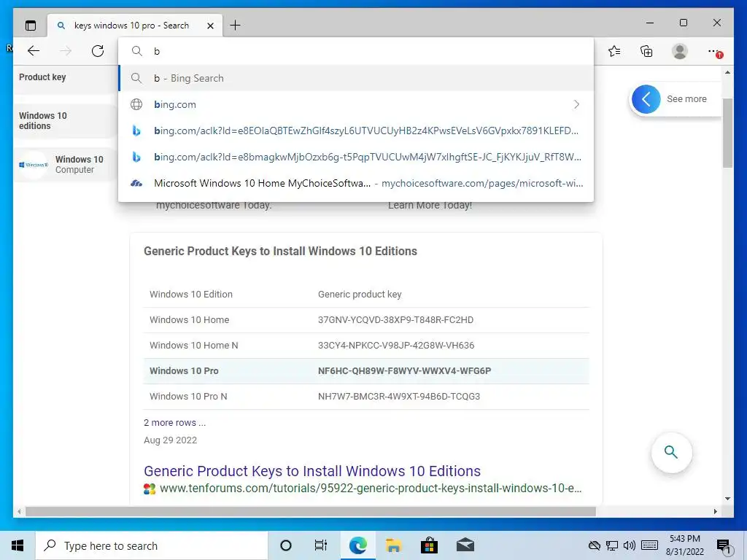Click 'Windows 10 Home N' table cell
Viewport: 747px width, 560px height.
click(x=194, y=345)
